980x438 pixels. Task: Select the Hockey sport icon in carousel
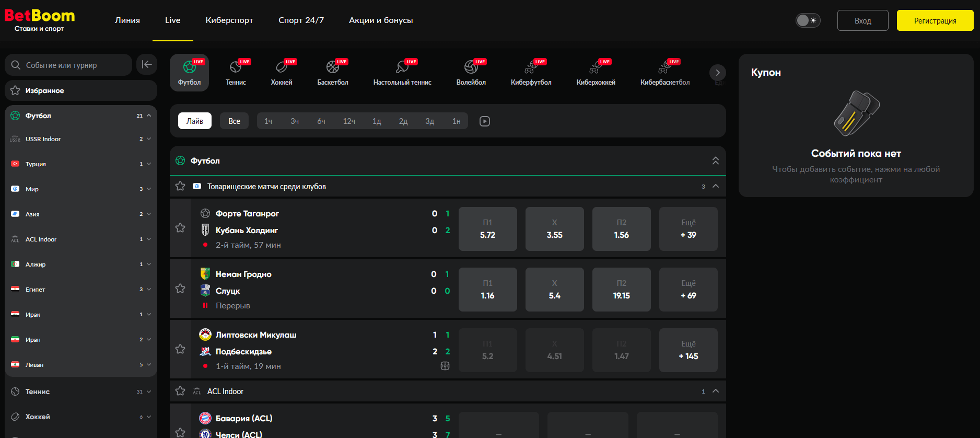[x=282, y=73]
